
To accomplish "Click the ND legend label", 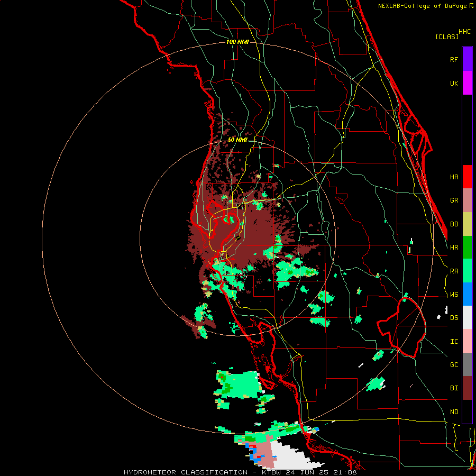I will pos(454,412).
